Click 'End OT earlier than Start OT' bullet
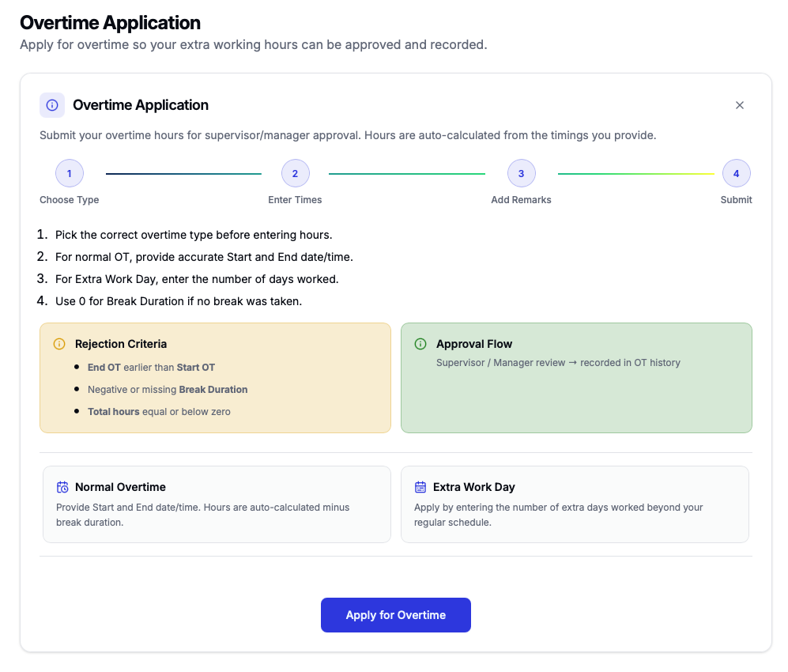Screen dimensions: 788x672 [151, 368]
